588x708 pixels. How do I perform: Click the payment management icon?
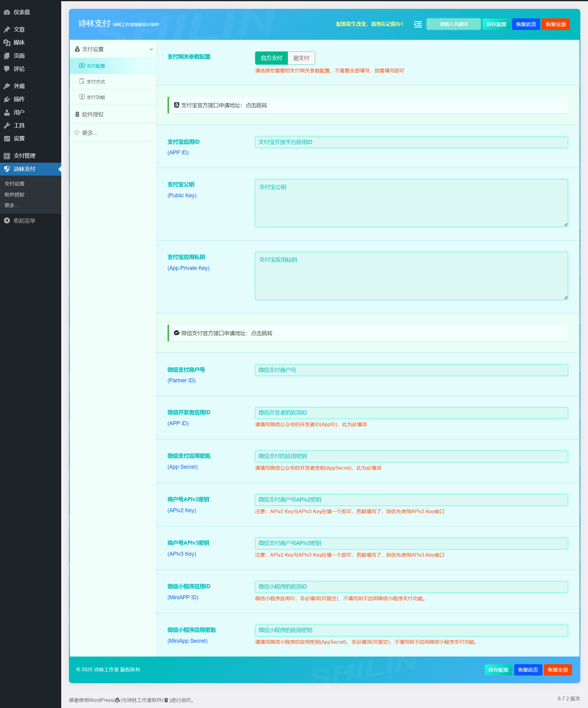(7, 156)
